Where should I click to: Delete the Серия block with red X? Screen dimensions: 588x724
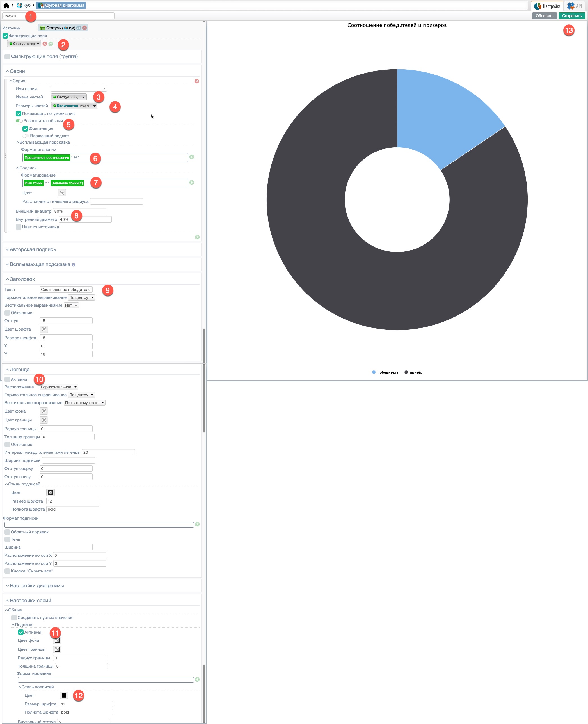(197, 81)
